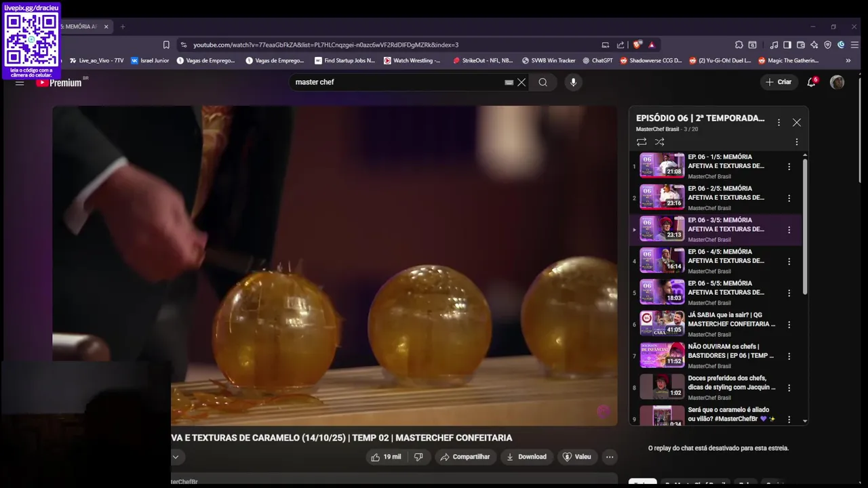Screen dimensions: 868x488
Task: Open options for NÃO OUVIRAM os chefs entry
Action: pyautogui.click(x=789, y=356)
